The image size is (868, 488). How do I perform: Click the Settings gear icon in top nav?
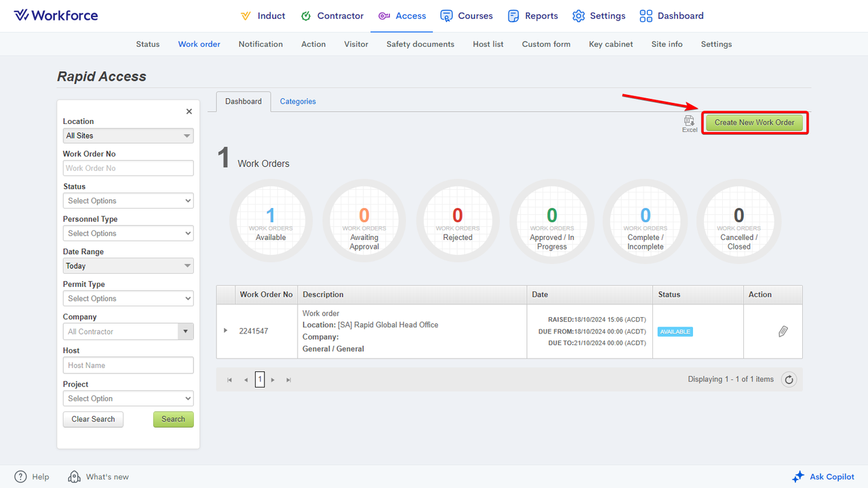click(578, 16)
